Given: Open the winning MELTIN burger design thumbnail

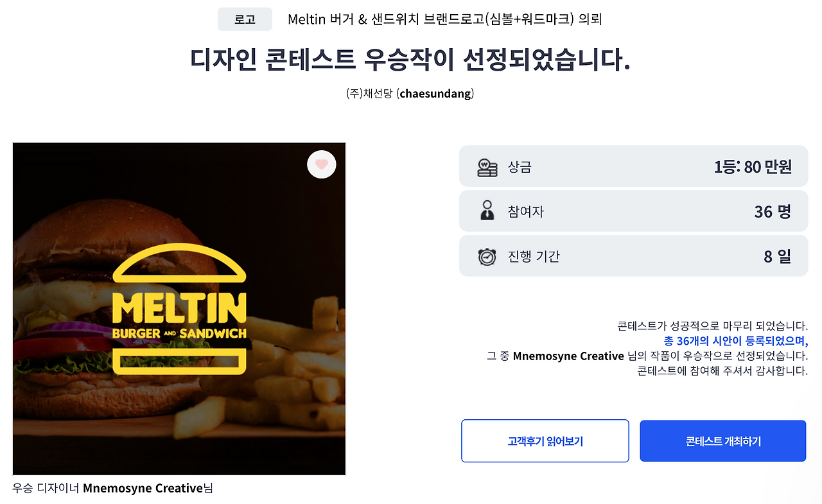Looking at the screenshot, I should (179, 309).
